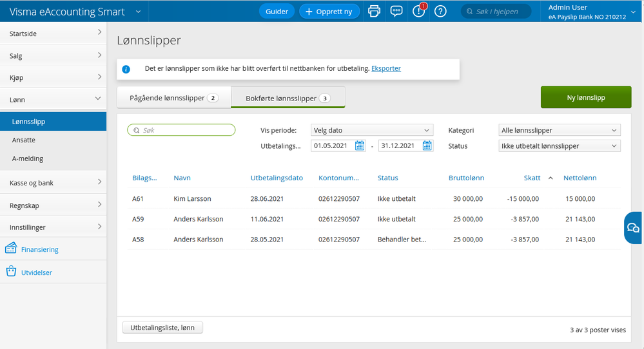
Task: Click the help question mark icon
Action: click(x=440, y=11)
